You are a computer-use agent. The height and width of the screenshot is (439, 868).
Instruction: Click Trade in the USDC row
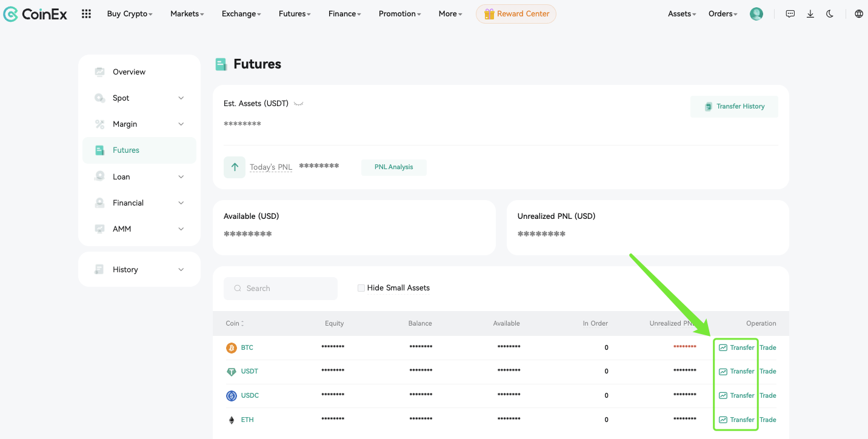[767, 395]
